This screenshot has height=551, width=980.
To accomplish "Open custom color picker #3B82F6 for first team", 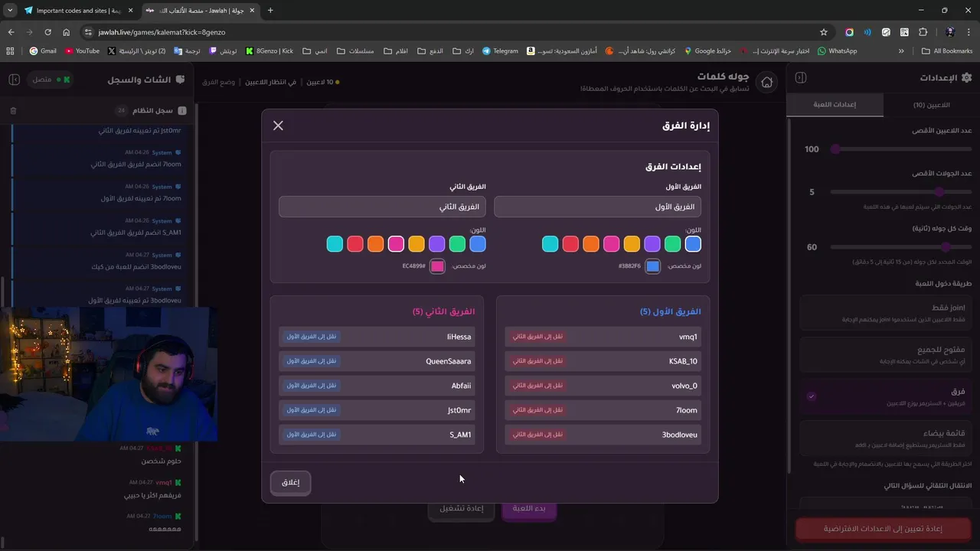I will (652, 266).
